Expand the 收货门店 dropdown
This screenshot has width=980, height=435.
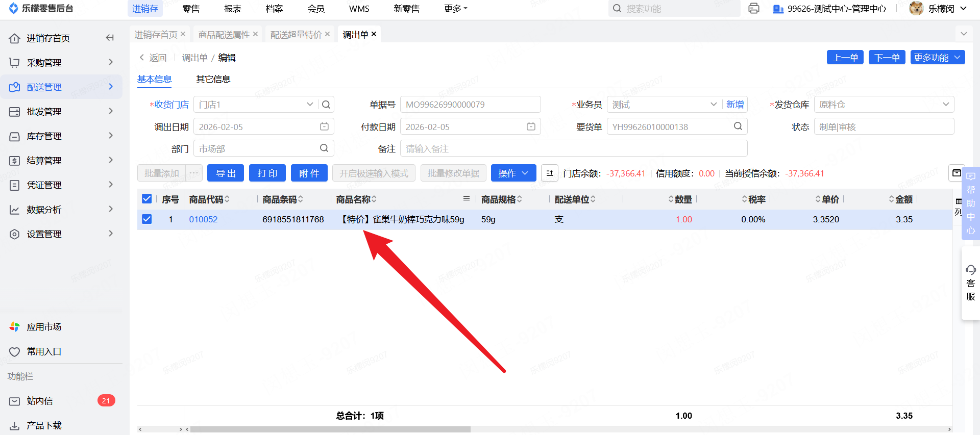[310, 105]
